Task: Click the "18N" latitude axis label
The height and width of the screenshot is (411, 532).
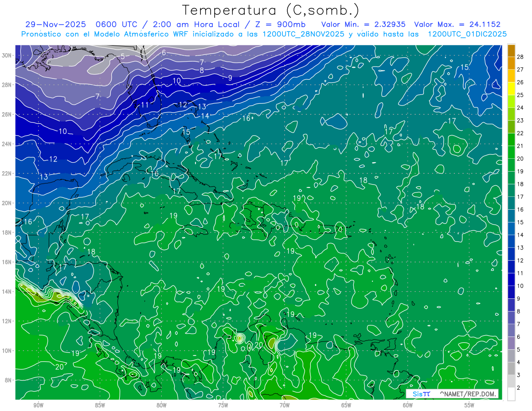Action: click(8, 232)
